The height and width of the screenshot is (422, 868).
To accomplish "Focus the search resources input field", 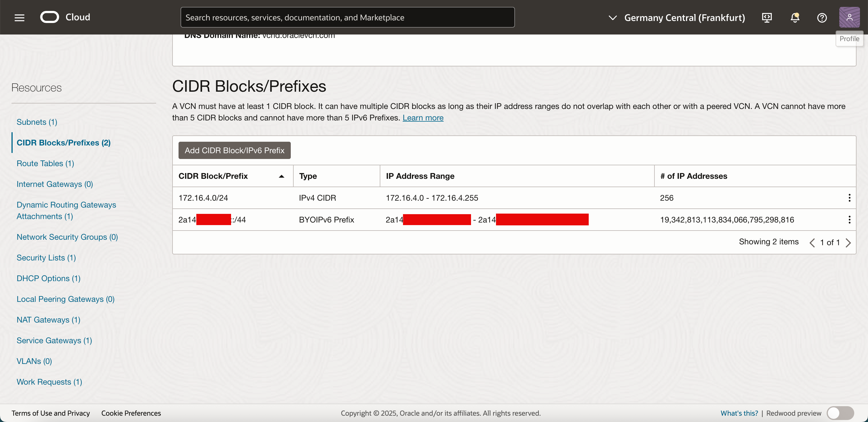I will click(x=347, y=17).
